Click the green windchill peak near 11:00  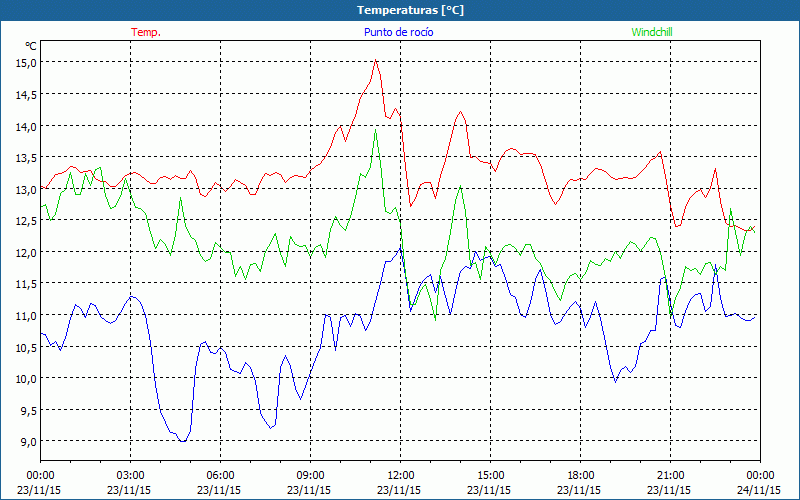pos(376,130)
